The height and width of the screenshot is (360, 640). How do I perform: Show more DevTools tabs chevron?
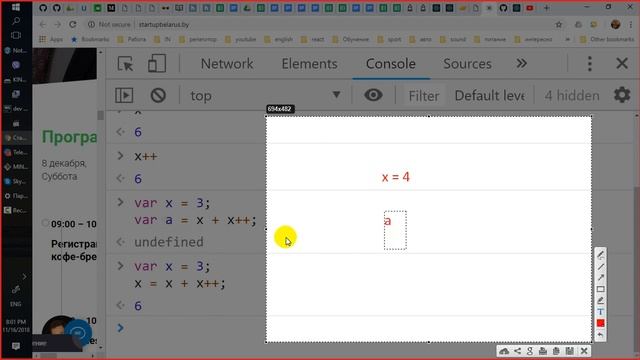tap(521, 63)
